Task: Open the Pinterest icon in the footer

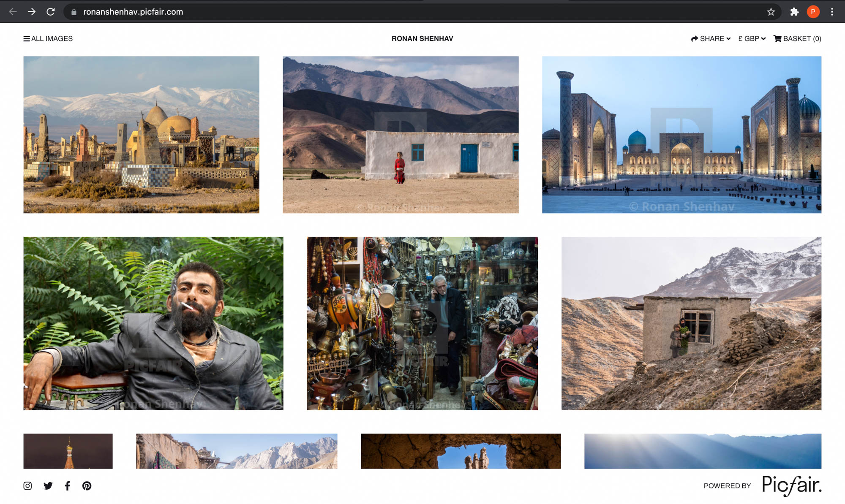Action: [87, 485]
